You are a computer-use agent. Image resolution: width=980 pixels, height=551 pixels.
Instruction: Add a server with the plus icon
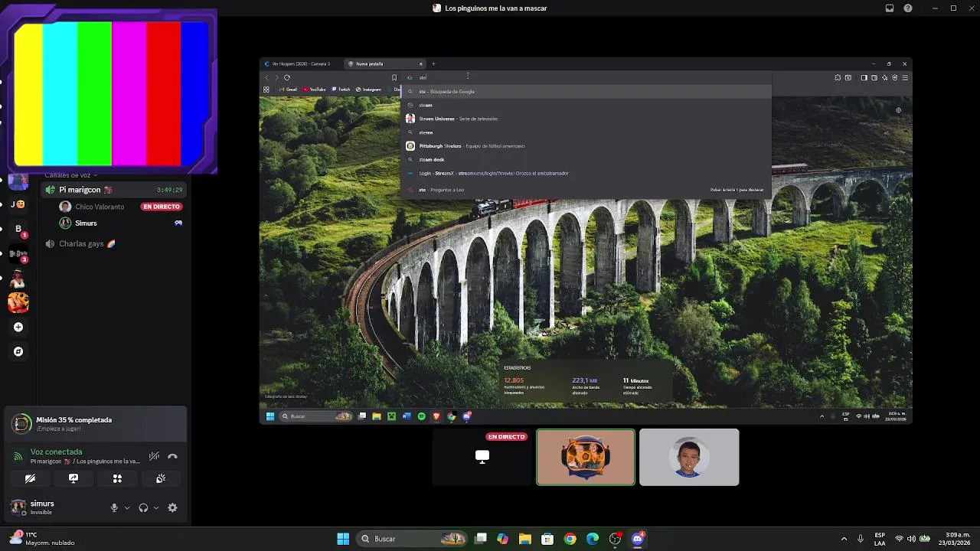click(x=18, y=327)
